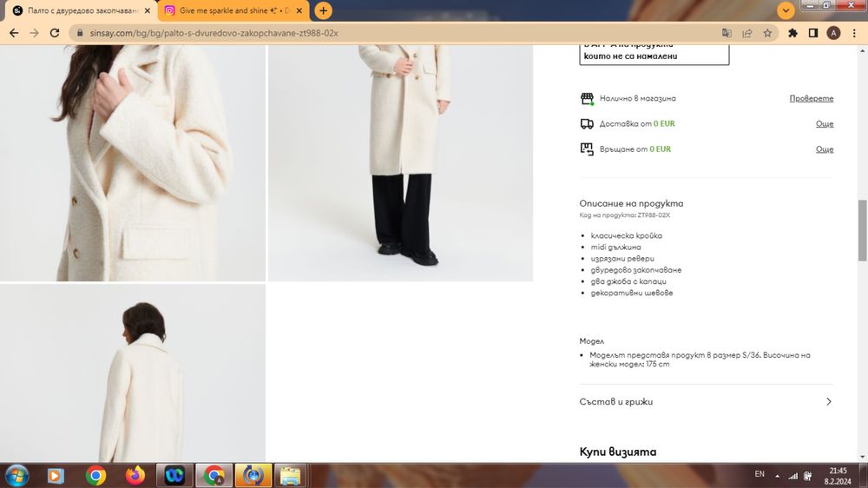The image size is (868, 488).
Task: Click scrollbar down arrow
Action: coord(862,457)
